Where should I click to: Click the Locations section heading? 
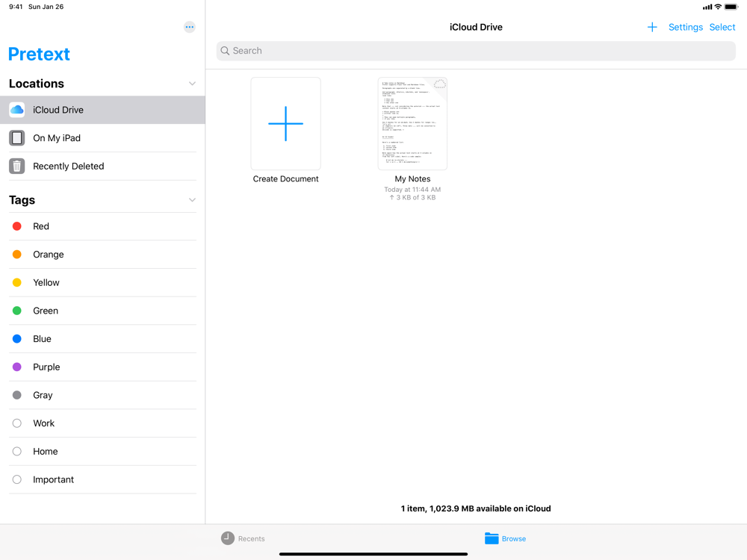(x=37, y=84)
